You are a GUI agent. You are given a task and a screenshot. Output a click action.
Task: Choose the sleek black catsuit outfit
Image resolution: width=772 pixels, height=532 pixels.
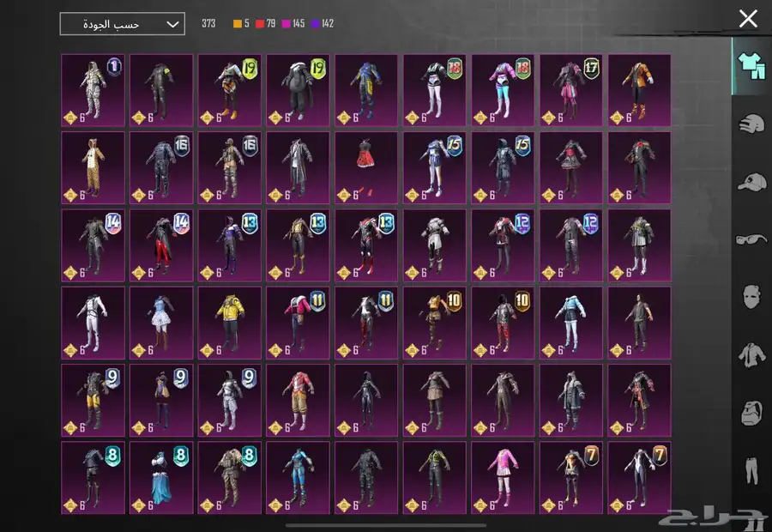[366, 401]
